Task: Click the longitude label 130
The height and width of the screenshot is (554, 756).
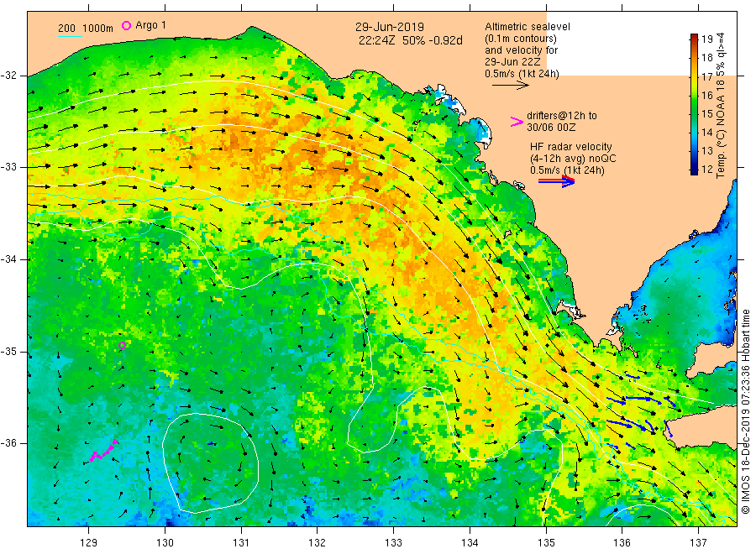Action: click(x=165, y=543)
